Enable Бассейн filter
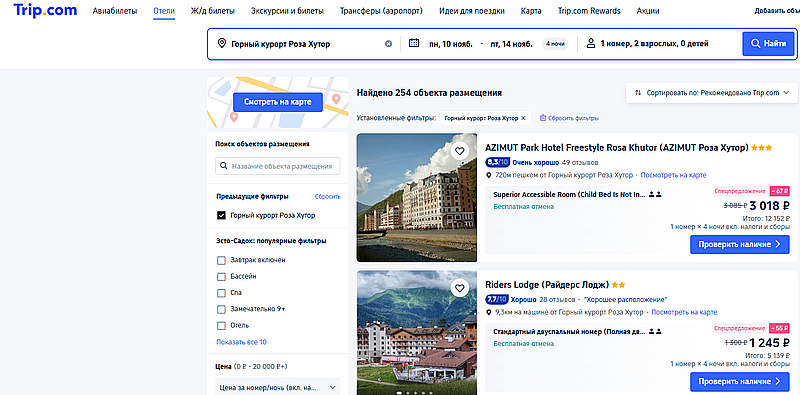This screenshot has height=395, width=800. [x=221, y=277]
